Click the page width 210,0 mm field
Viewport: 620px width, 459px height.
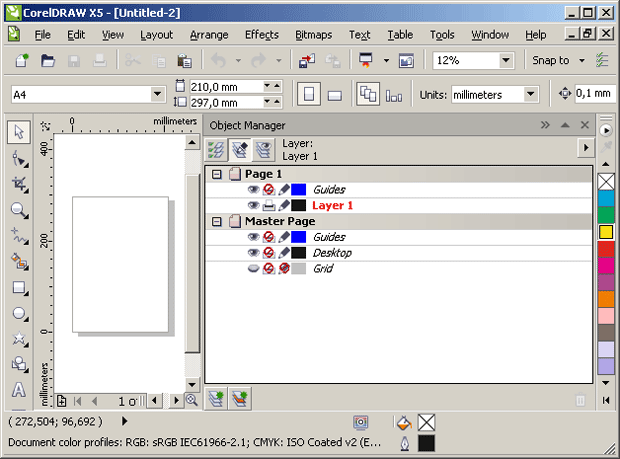(225, 87)
